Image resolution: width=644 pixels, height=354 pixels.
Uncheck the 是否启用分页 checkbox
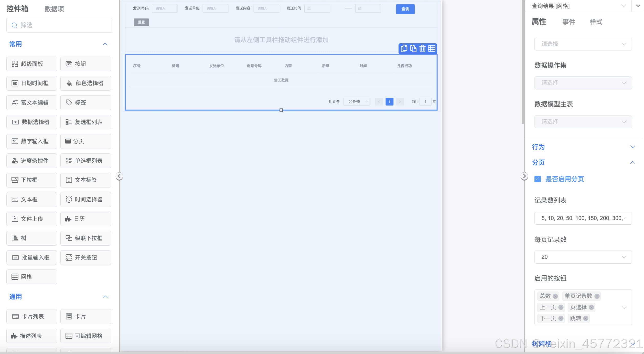click(538, 179)
